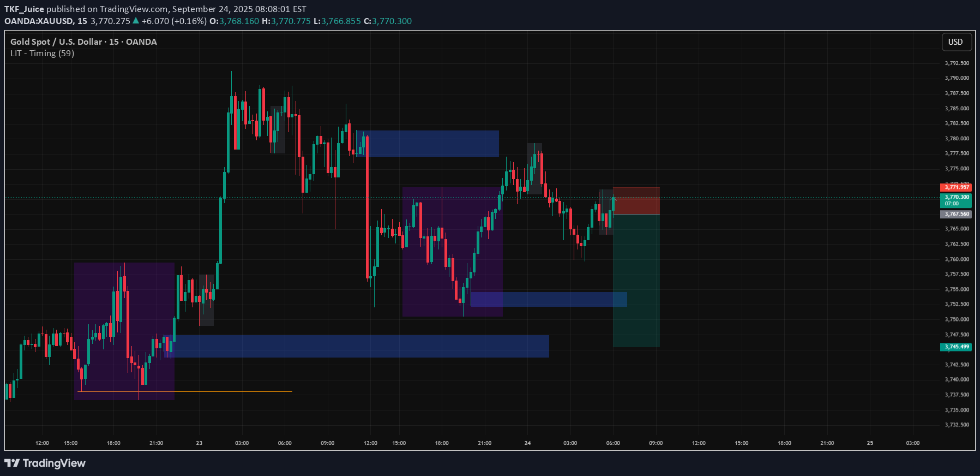Viewport: 980px width, 476px height.
Task: Open the USD currency selector
Action: click(x=955, y=42)
